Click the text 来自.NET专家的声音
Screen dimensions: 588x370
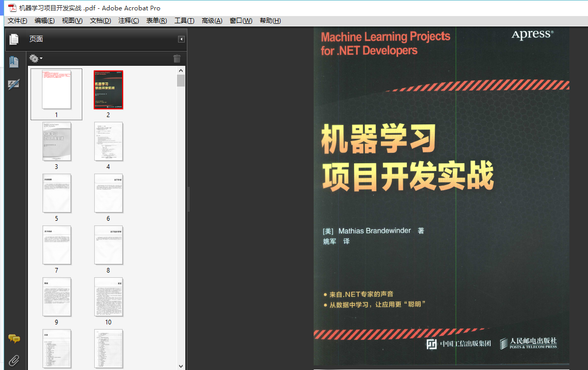pyautogui.click(x=361, y=294)
